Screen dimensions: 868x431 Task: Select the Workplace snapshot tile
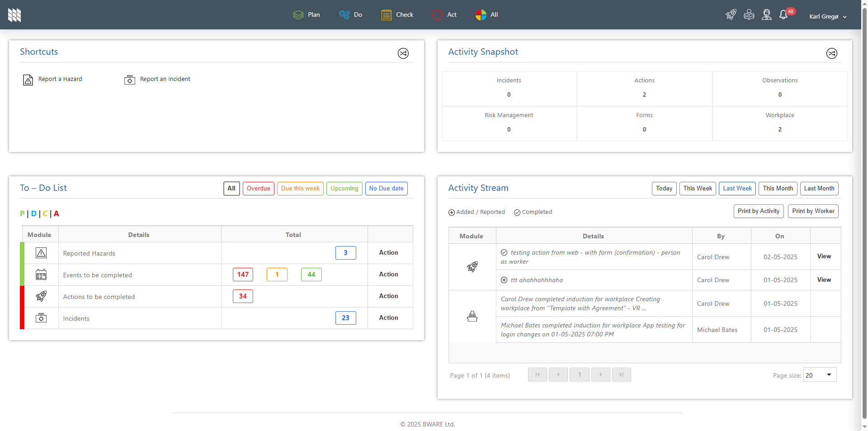(780, 123)
